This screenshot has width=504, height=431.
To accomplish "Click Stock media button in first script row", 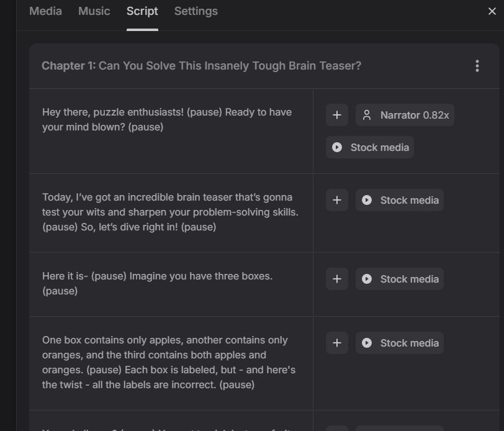I will tap(370, 147).
